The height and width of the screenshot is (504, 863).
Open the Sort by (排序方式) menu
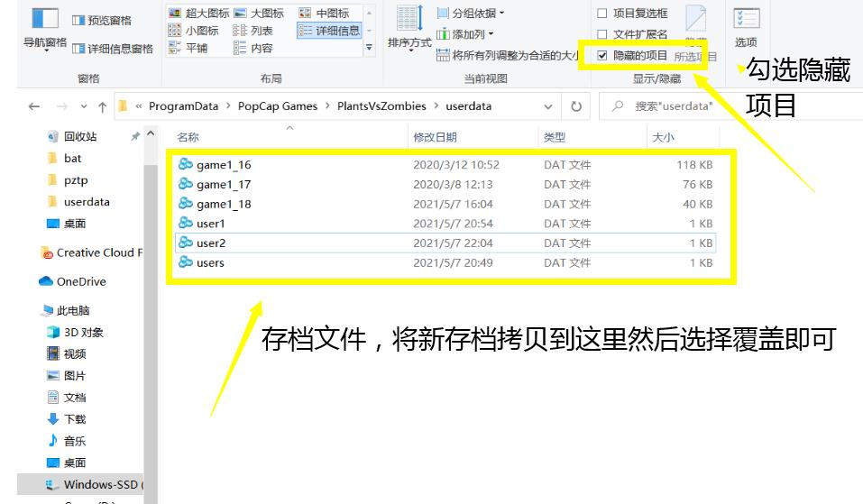pos(409,29)
